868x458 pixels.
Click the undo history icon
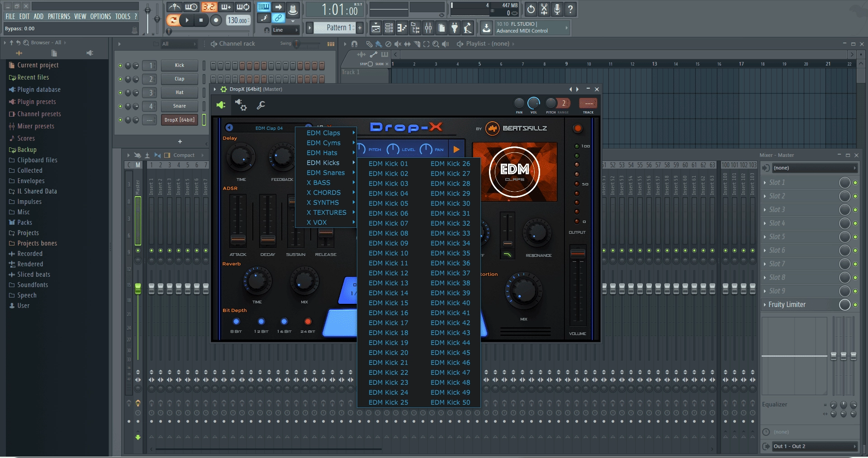(x=531, y=9)
